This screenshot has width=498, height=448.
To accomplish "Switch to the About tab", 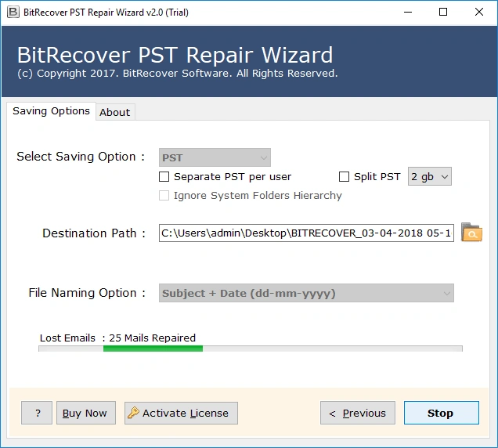I will click(114, 112).
